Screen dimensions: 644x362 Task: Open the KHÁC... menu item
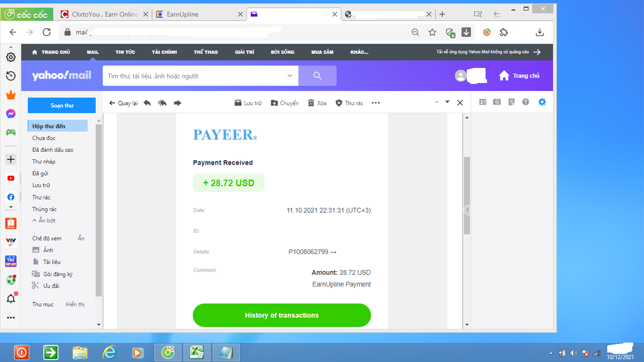click(x=359, y=52)
